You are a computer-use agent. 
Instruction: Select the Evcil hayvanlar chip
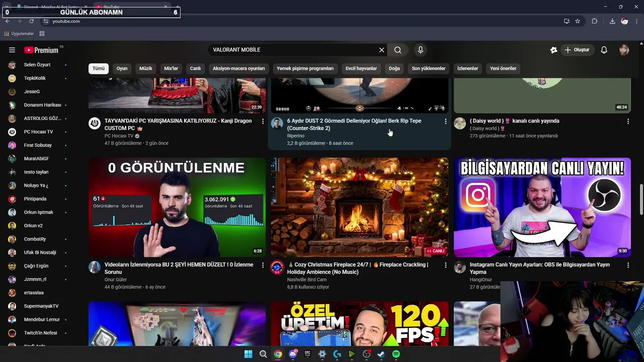pyautogui.click(x=361, y=68)
